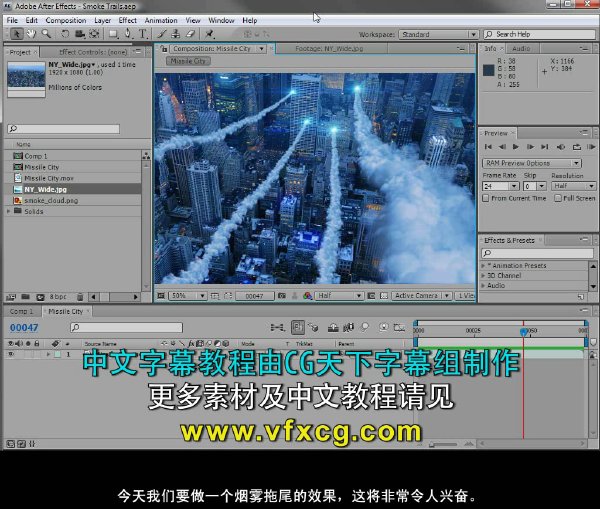Image resolution: width=600 pixels, height=509 pixels.
Task: Select the Unified Camera tool
Action: click(x=80, y=34)
